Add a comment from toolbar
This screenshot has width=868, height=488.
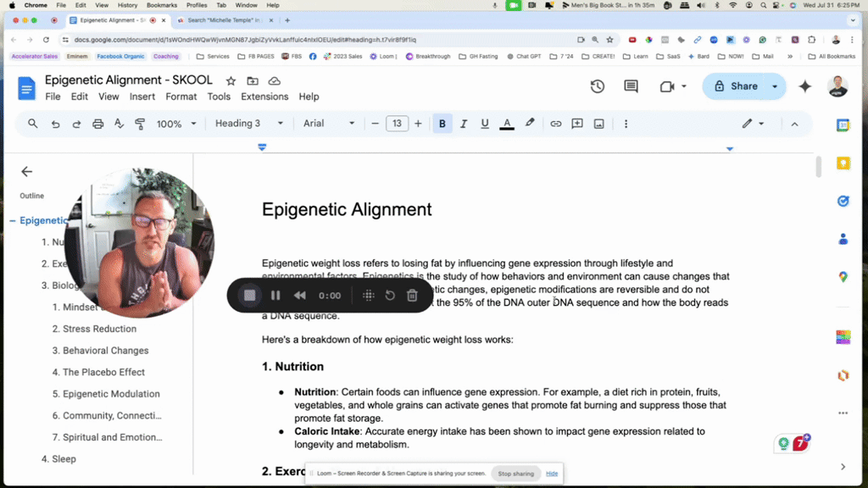576,124
